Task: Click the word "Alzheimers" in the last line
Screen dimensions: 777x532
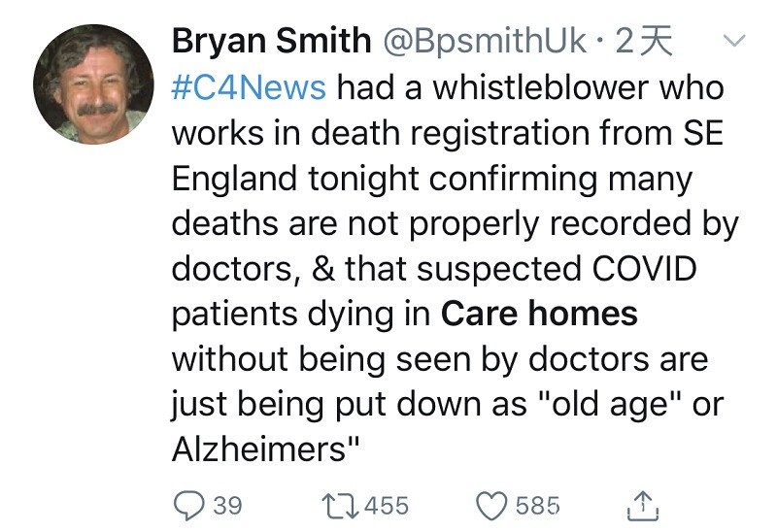Action: [x=260, y=449]
